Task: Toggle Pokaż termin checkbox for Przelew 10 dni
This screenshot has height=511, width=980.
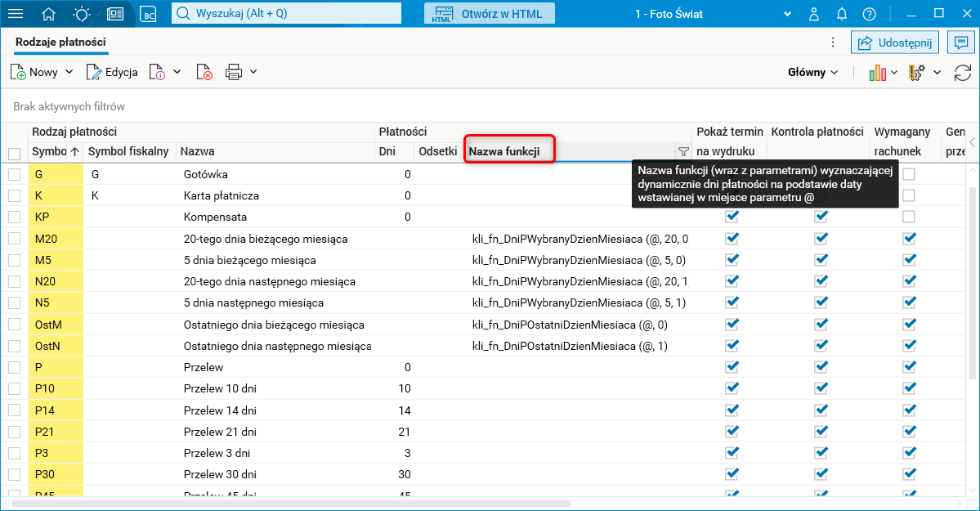Action: point(732,388)
